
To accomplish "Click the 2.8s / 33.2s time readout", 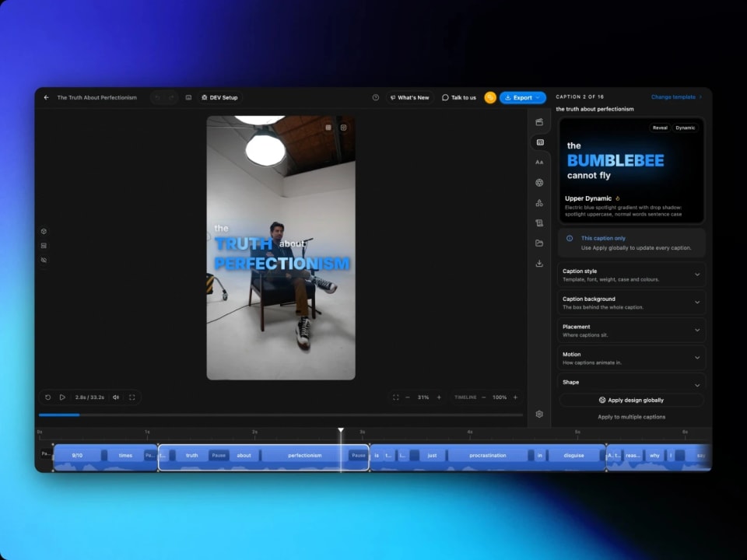I will tap(89, 397).
